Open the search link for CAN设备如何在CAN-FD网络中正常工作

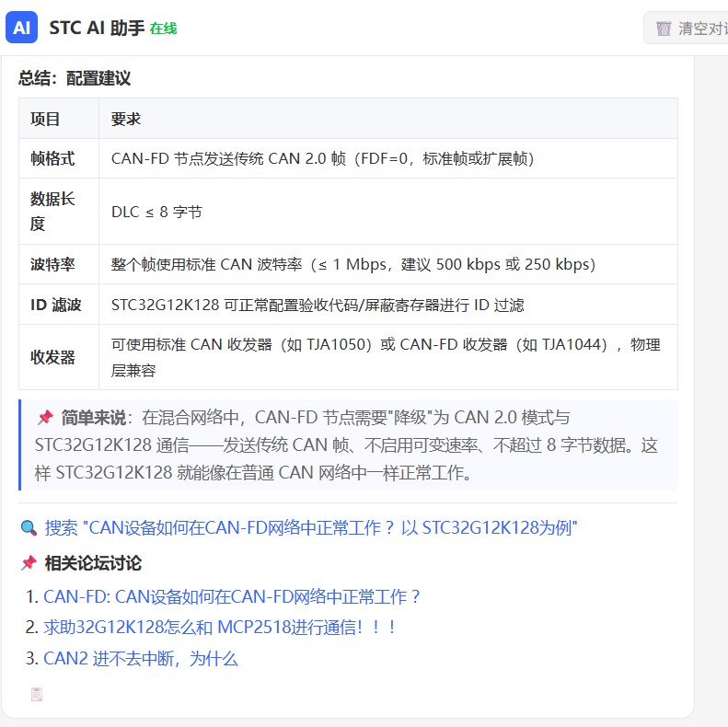pyautogui.click(x=310, y=528)
